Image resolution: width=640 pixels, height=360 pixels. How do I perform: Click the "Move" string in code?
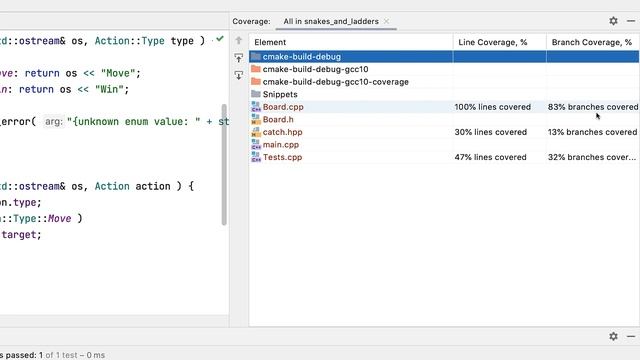pyautogui.click(x=118, y=73)
